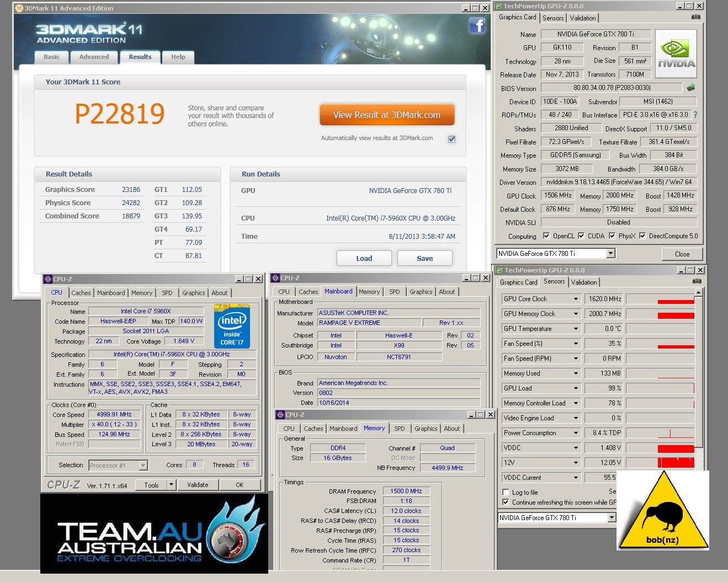Switch to the Advanced tab in 3DMark 11
The width and height of the screenshot is (728, 583).
[x=94, y=57]
